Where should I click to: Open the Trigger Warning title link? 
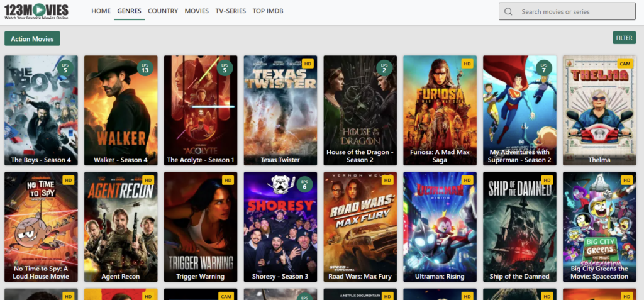199,277
